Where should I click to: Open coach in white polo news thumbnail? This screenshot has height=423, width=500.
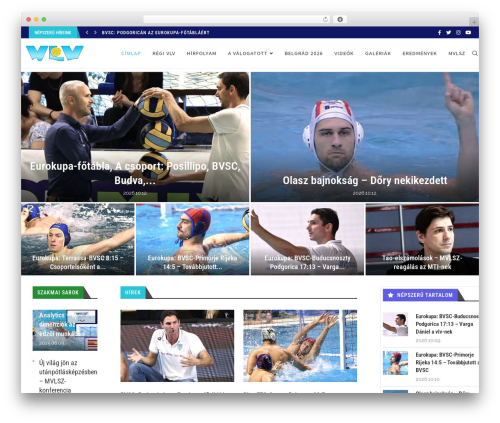(x=177, y=346)
